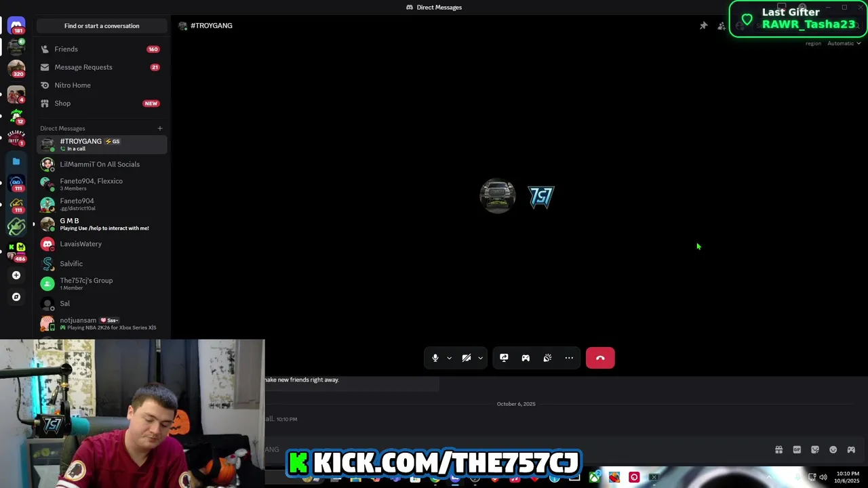Click Direct Messages section header
The height and width of the screenshot is (488, 868).
coord(62,128)
